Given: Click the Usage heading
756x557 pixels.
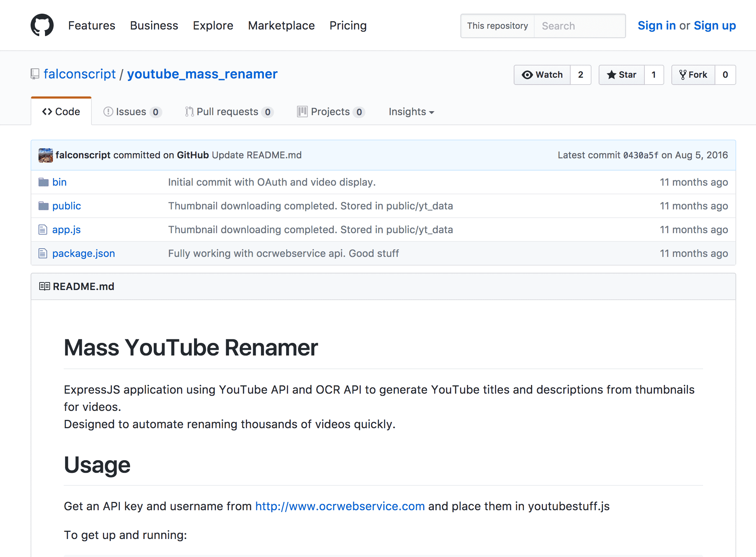Looking at the screenshot, I should 97,465.
